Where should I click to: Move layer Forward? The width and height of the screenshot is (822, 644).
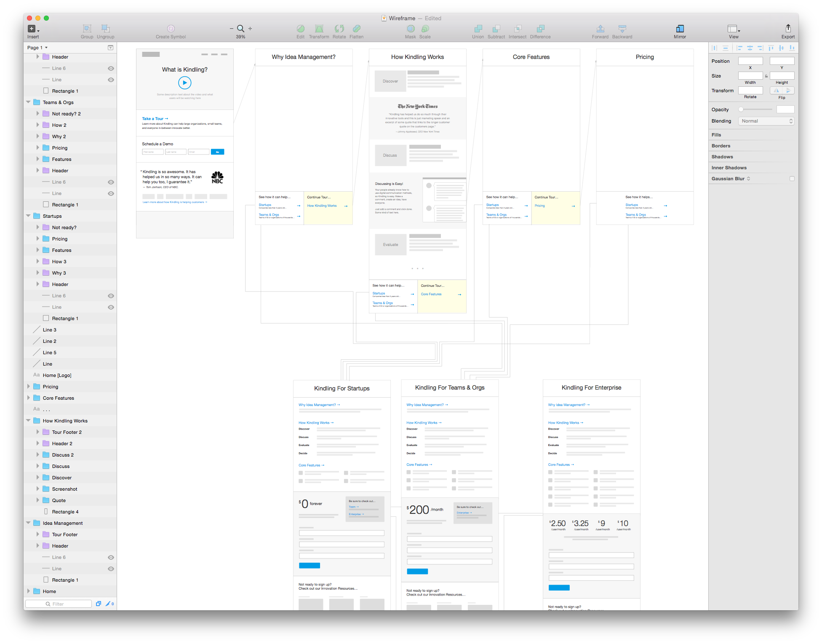(600, 28)
